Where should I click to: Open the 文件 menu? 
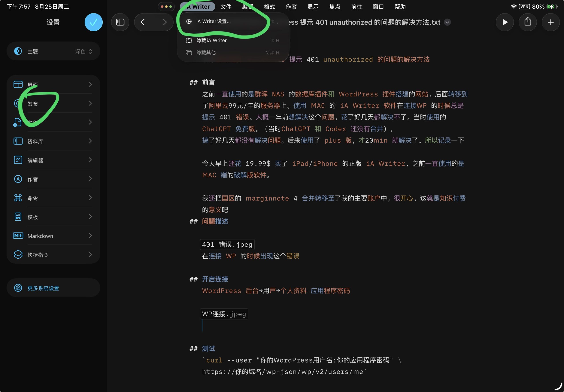click(x=226, y=7)
